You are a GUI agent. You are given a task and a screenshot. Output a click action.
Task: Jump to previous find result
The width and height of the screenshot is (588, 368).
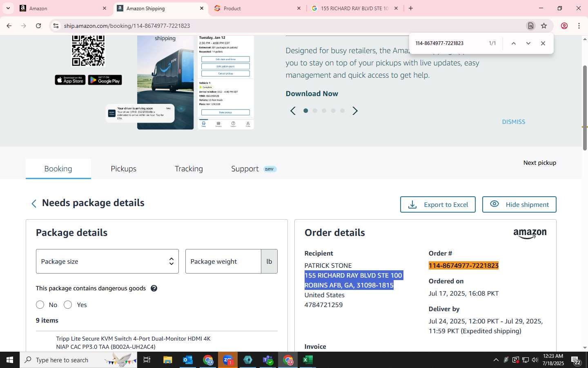point(514,43)
